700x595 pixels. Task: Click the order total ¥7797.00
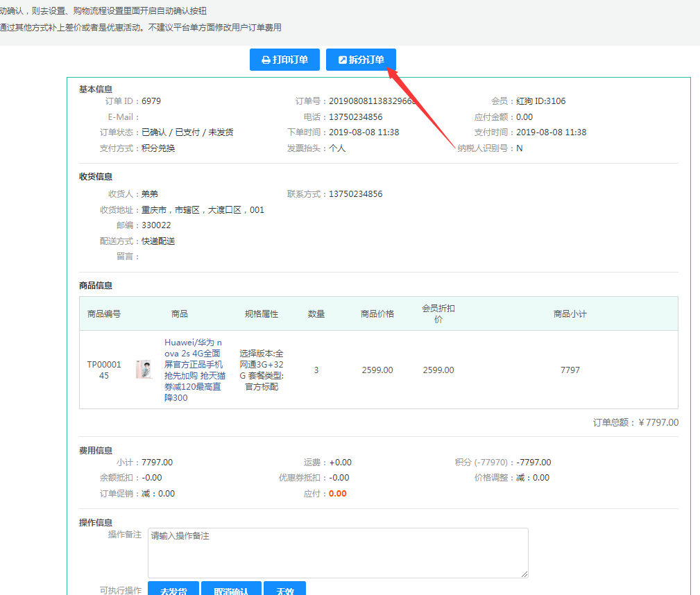coord(658,422)
